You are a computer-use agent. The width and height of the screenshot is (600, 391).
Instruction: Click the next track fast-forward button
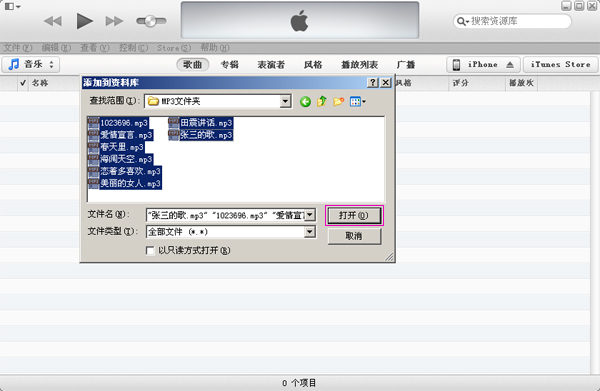click(x=114, y=21)
